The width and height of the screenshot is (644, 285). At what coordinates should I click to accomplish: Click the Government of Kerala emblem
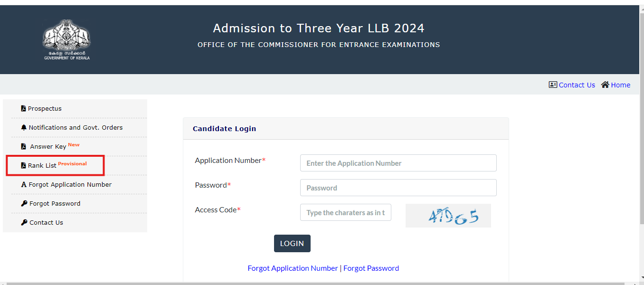tap(67, 39)
